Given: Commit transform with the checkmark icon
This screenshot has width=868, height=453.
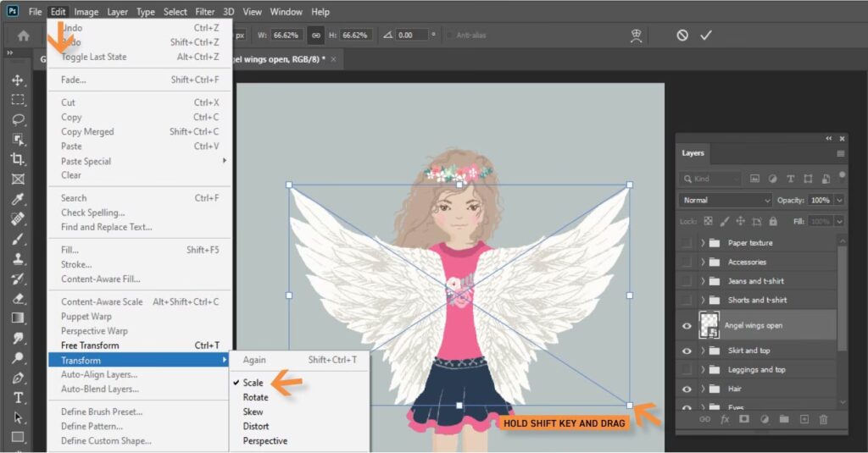Looking at the screenshot, I should [705, 36].
